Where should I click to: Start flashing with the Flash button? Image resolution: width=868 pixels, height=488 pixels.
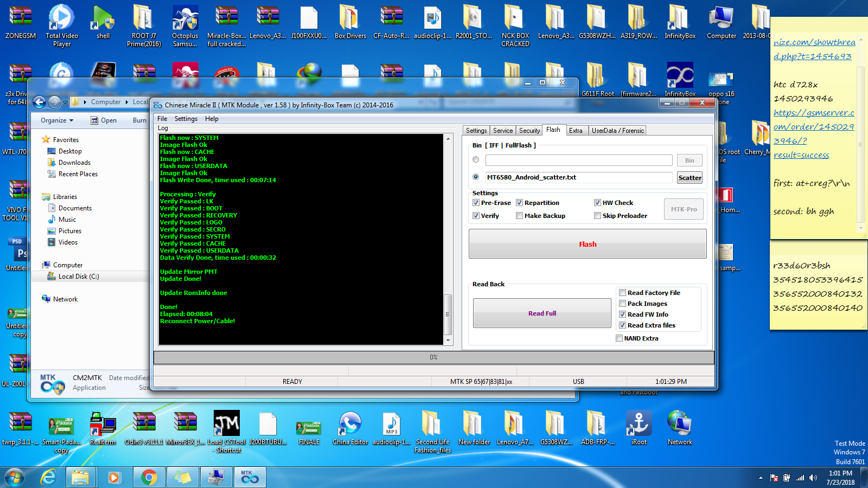point(588,244)
